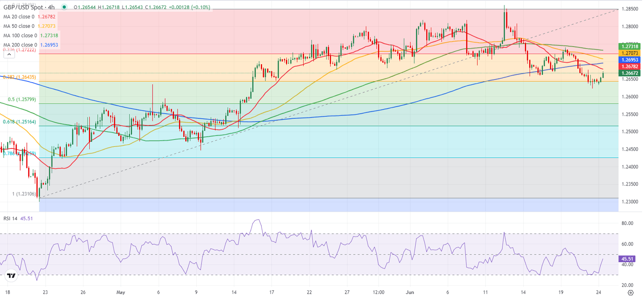Collapse the indicator legend with the arrow
Image resolution: width=644 pixels, height=297 pixels.
(x=8, y=54)
